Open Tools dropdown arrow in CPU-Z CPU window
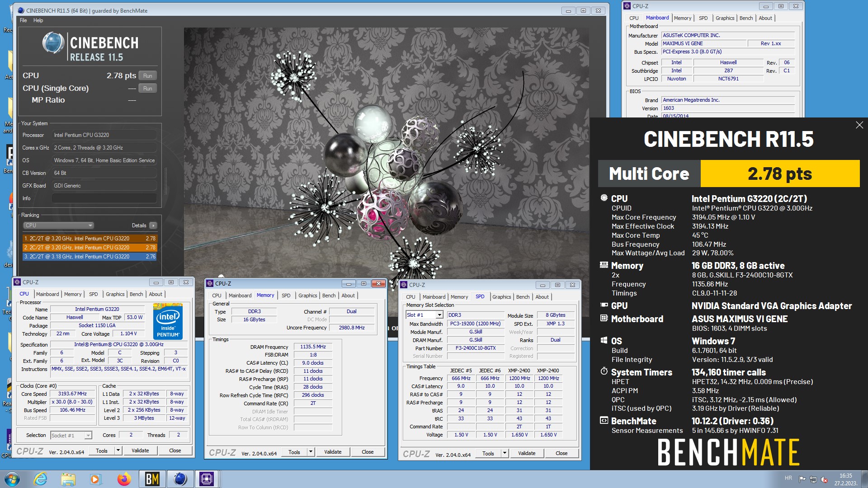Screen dimensions: 868x488 [x=118, y=450]
